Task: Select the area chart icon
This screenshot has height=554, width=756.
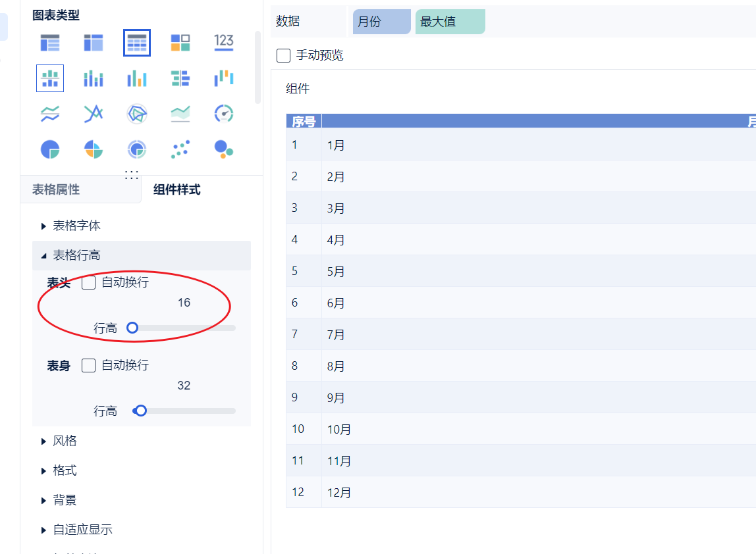Action: (180, 114)
